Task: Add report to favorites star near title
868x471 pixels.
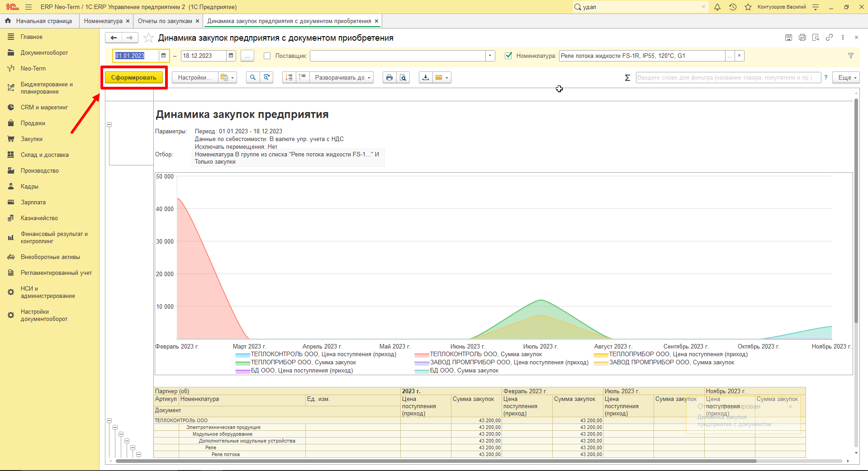Action: [148, 38]
